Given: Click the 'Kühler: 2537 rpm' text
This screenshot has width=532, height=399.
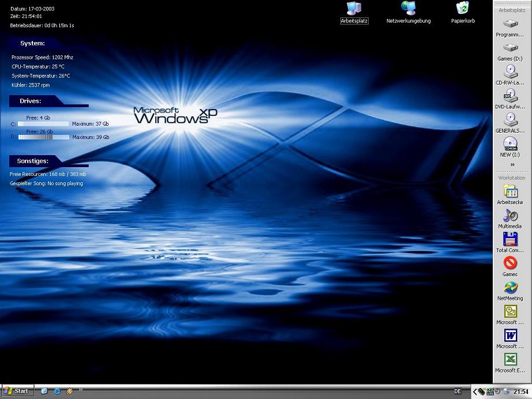Looking at the screenshot, I should coord(31,85).
